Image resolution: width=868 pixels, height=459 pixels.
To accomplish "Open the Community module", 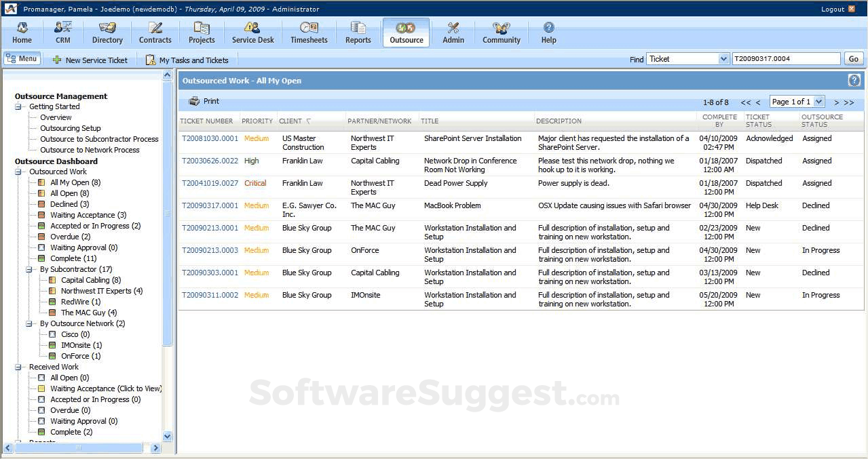I will [x=500, y=32].
